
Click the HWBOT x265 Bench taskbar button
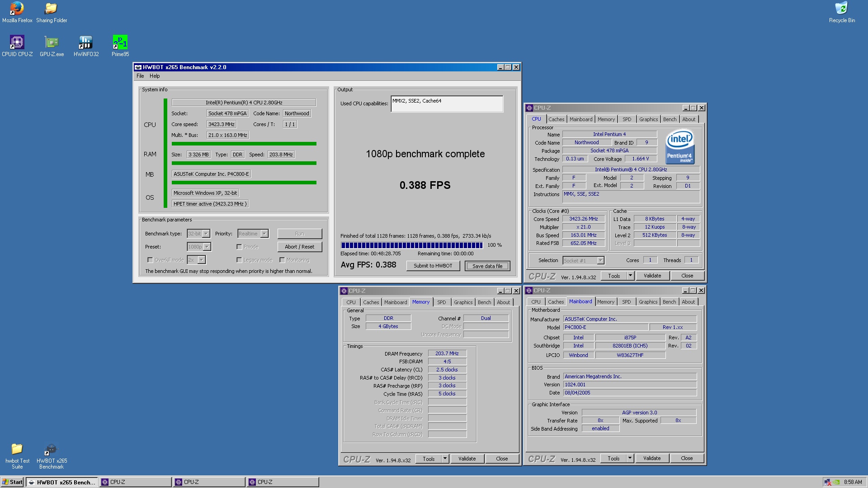pyautogui.click(x=62, y=483)
